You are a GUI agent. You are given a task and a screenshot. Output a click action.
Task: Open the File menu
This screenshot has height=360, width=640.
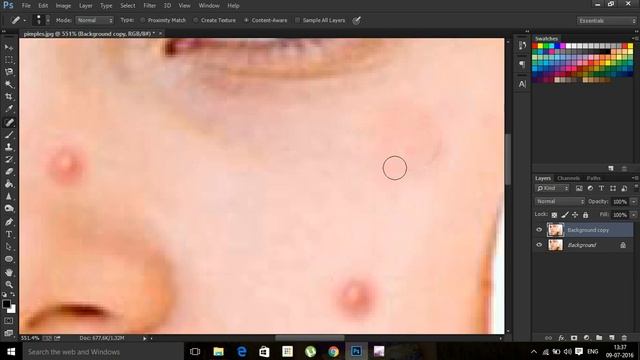(x=26, y=6)
